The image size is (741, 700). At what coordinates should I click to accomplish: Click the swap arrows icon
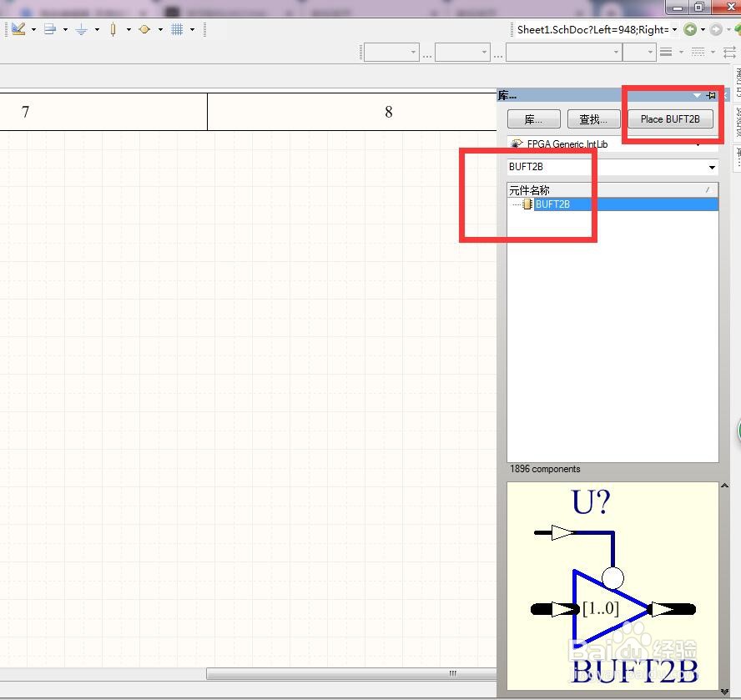pyautogui.click(x=729, y=52)
